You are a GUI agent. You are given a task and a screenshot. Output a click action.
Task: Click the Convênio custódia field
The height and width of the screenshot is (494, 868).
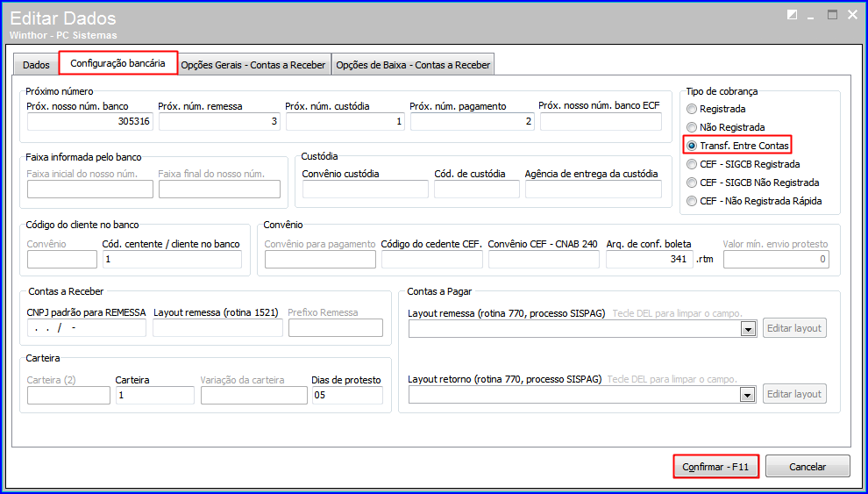[x=366, y=190]
